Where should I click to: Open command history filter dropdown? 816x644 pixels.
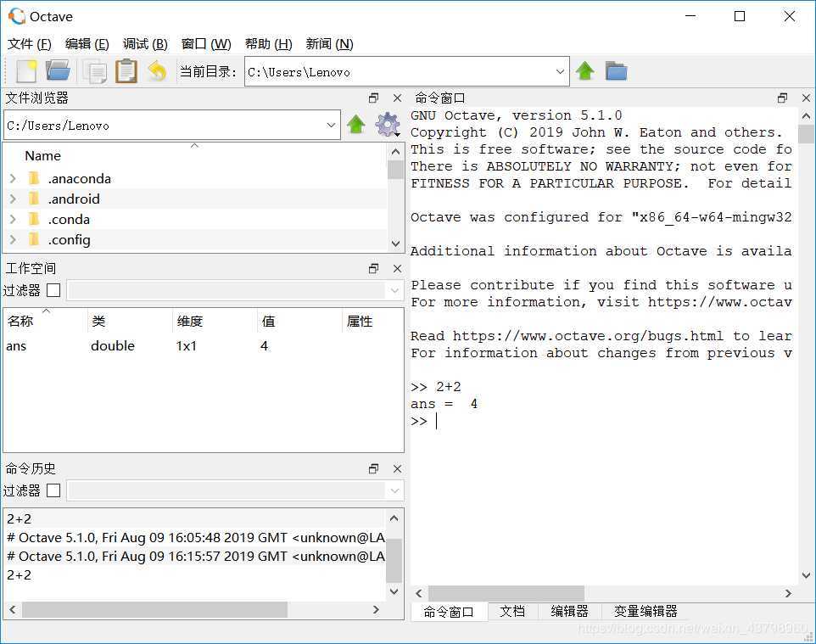pyautogui.click(x=394, y=490)
